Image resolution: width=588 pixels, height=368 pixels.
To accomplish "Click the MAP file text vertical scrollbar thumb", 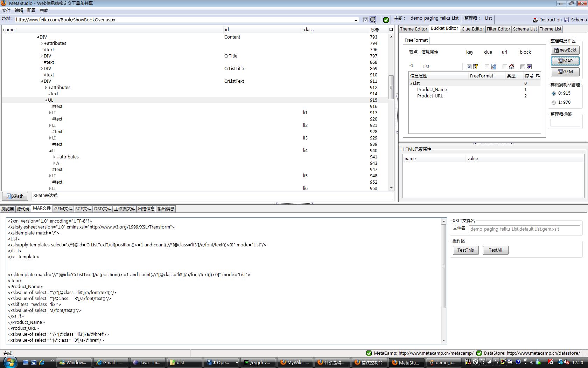I will click(444, 266).
